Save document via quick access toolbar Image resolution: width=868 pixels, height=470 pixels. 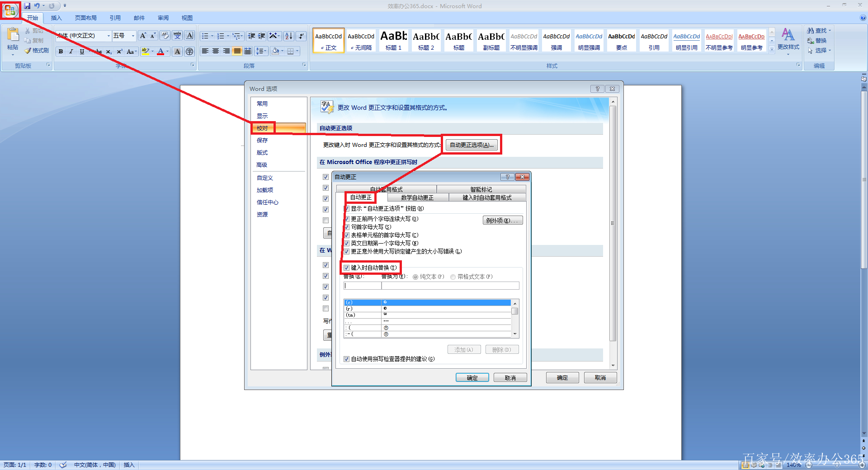click(x=27, y=6)
